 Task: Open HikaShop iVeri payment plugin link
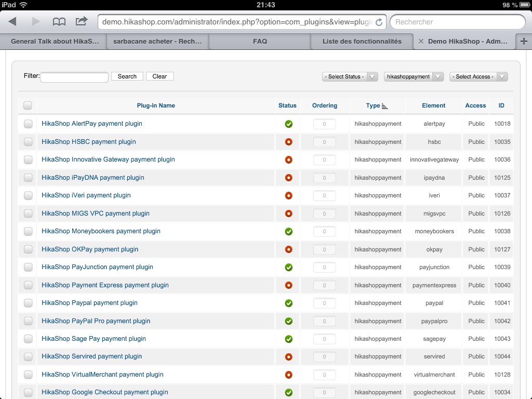pyautogui.click(x=86, y=195)
